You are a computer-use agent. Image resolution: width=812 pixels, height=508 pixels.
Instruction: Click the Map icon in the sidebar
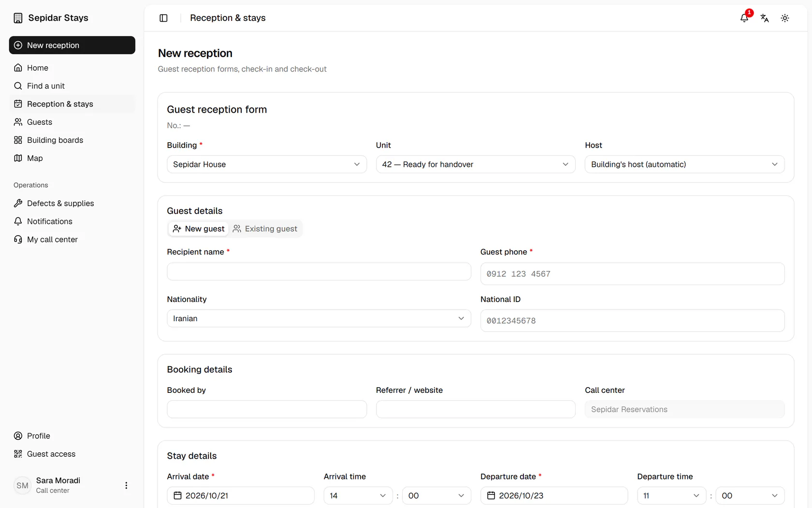(x=18, y=158)
